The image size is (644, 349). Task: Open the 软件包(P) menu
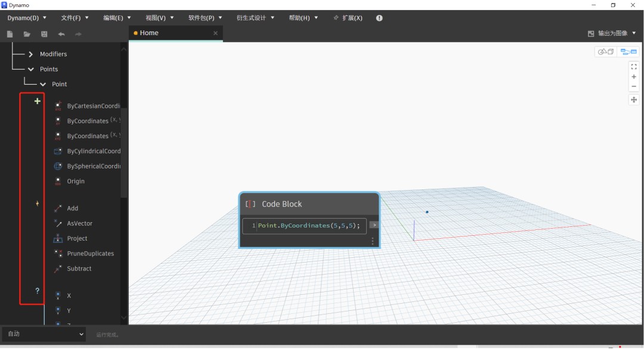pyautogui.click(x=205, y=18)
